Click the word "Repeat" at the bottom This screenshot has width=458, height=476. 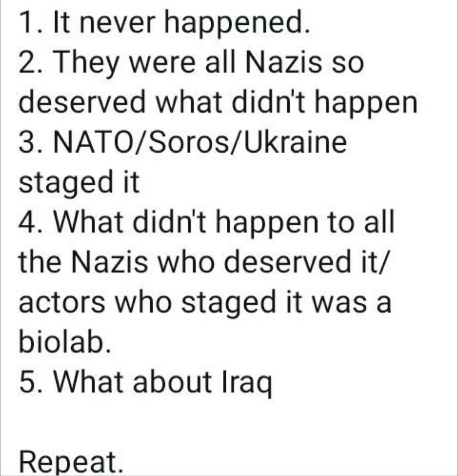[x=68, y=462]
